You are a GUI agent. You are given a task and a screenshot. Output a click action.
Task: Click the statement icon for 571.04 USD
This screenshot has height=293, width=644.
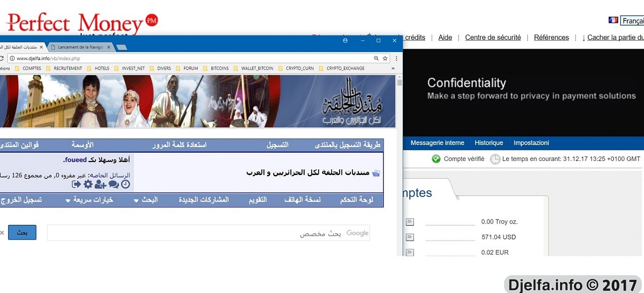[410, 237]
